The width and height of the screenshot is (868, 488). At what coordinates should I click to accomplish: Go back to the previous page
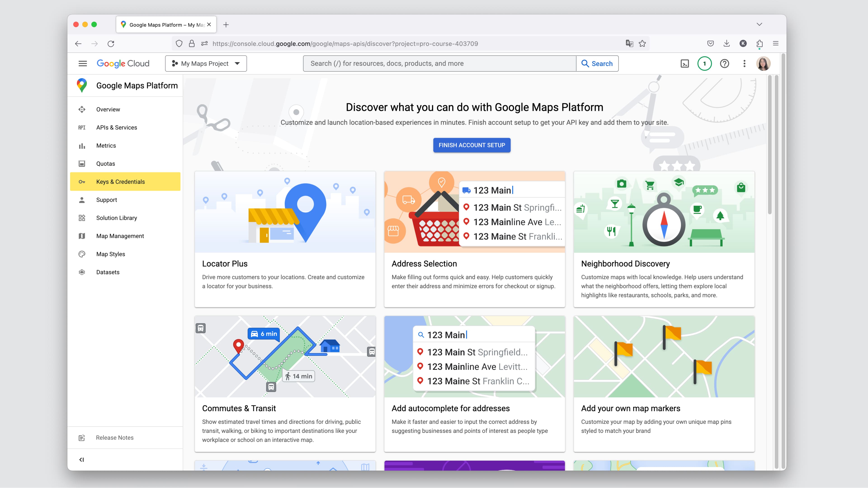[78, 44]
